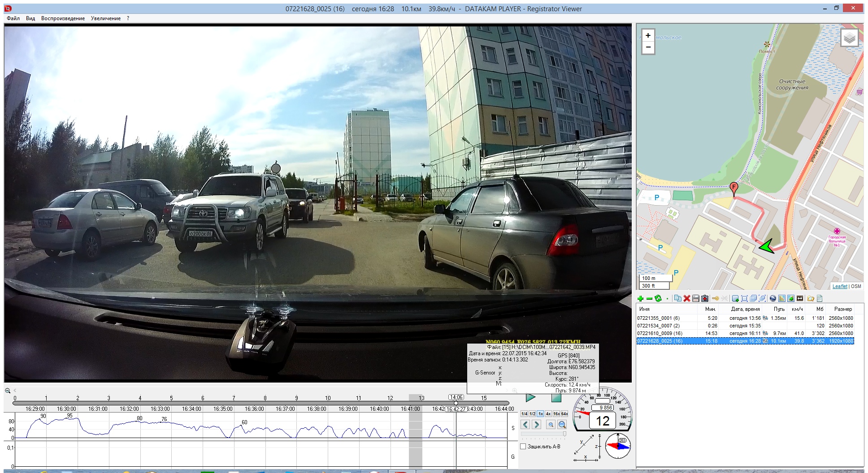Click the gold key lock icon
Image resolution: width=868 pixels, height=473 pixels.
715,299
